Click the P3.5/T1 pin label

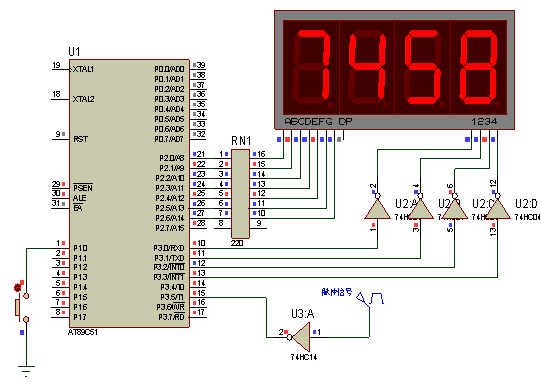pos(172,297)
